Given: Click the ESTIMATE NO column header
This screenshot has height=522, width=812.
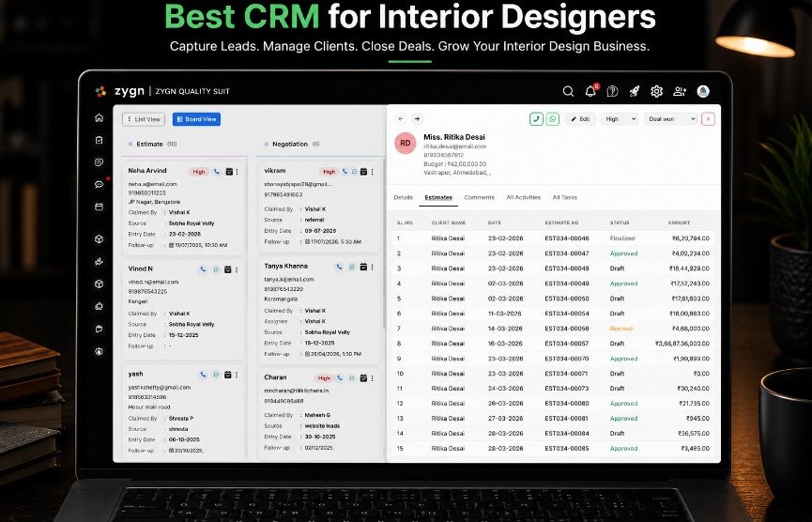Looking at the screenshot, I should (562, 223).
